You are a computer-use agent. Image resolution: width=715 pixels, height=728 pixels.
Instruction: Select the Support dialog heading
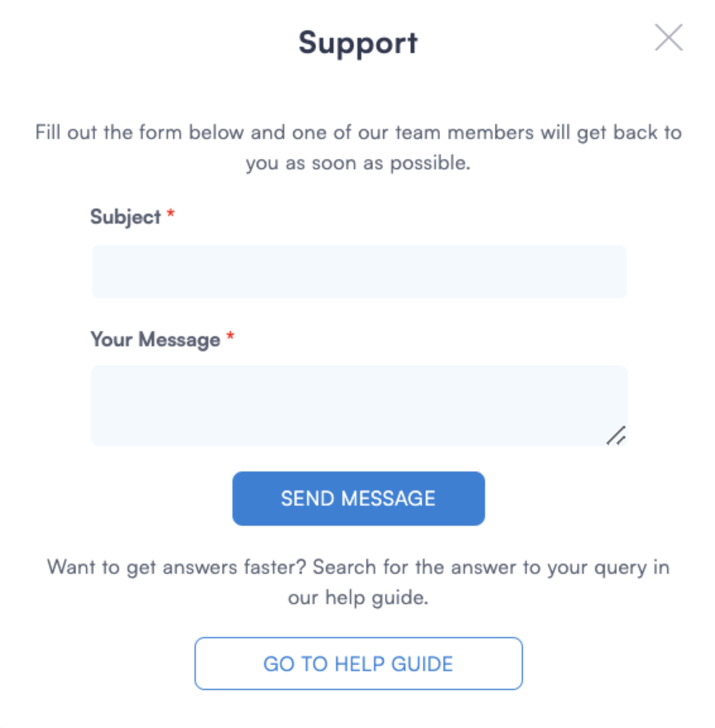(x=358, y=43)
